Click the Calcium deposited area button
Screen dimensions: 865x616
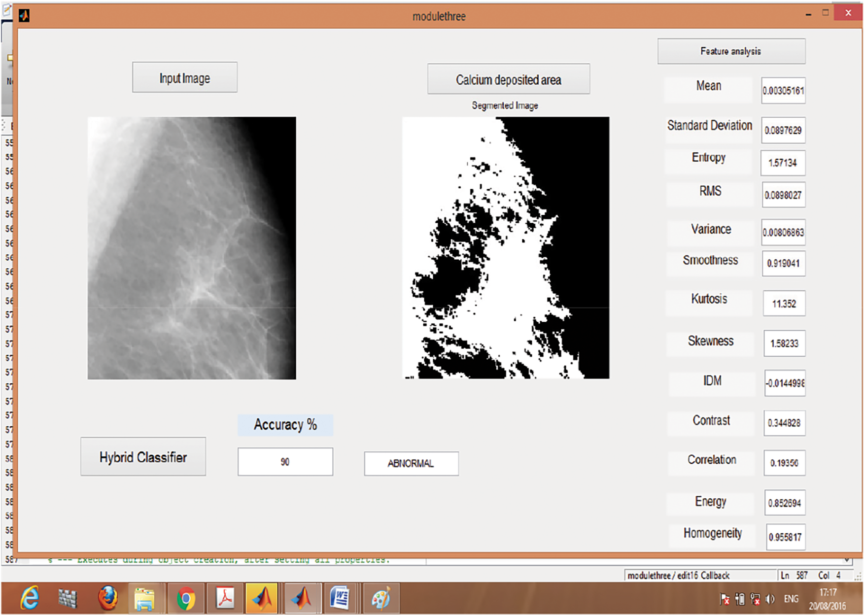click(x=509, y=79)
